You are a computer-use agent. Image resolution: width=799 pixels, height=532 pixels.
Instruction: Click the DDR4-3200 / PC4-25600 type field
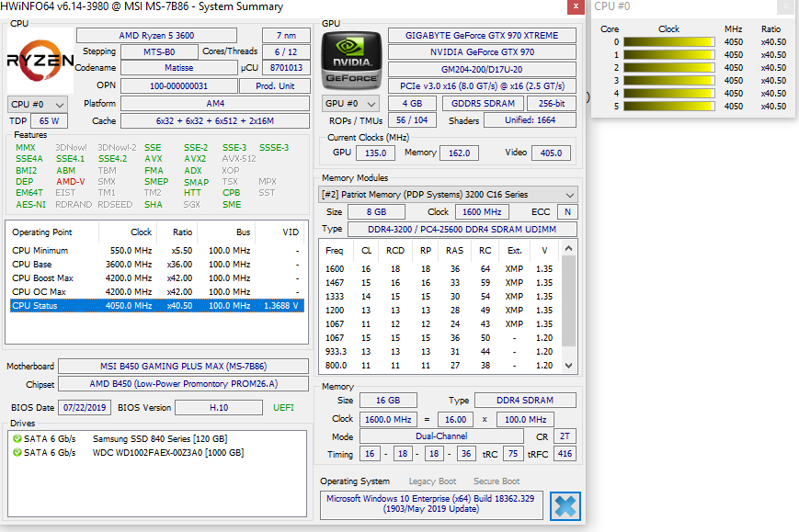click(462, 229)
